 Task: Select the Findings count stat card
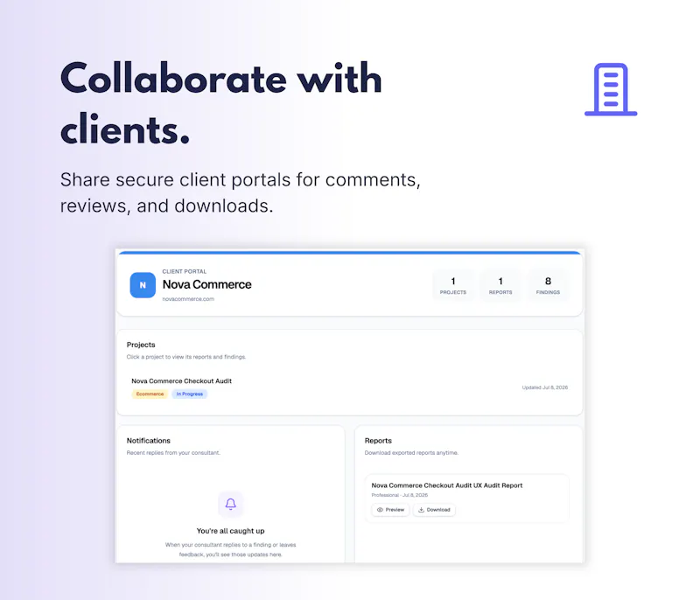pos(548,285)
